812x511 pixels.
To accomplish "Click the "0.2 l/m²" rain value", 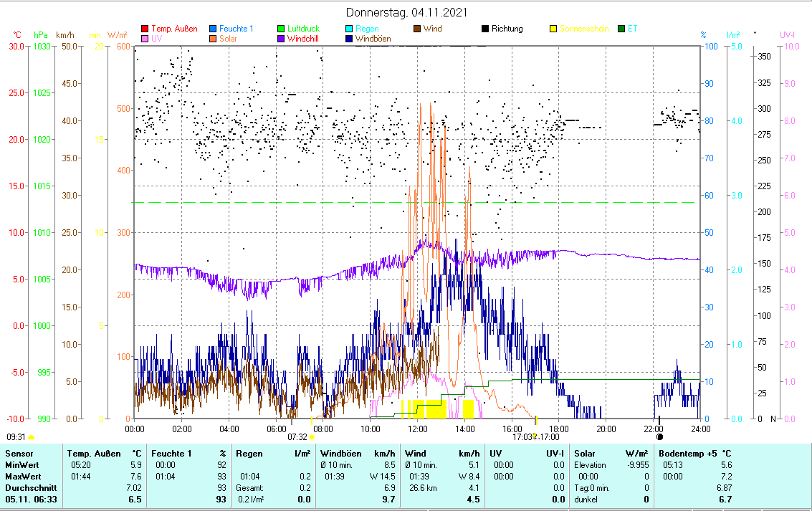I will 251,499.
